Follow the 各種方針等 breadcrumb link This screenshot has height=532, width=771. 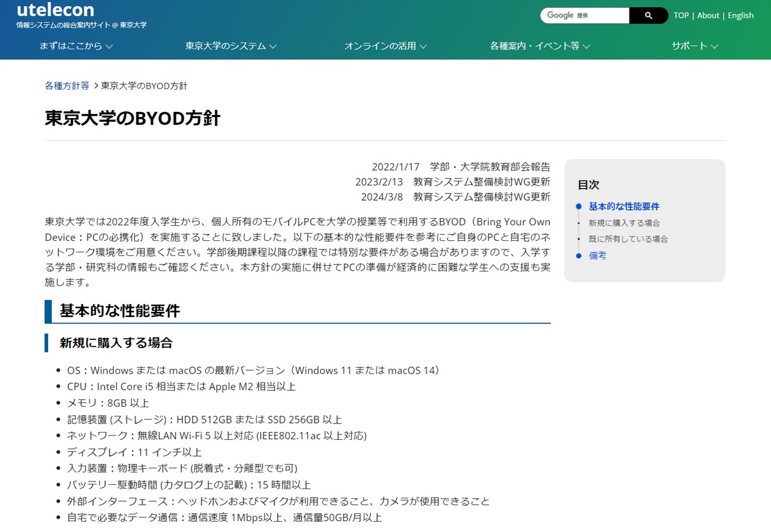pos(67,86)
